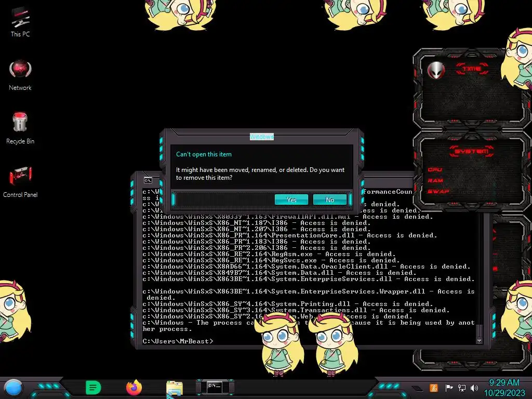Launch Firefox from the taskbar
The image size is (532, 399).
click(x=134, y=388)
